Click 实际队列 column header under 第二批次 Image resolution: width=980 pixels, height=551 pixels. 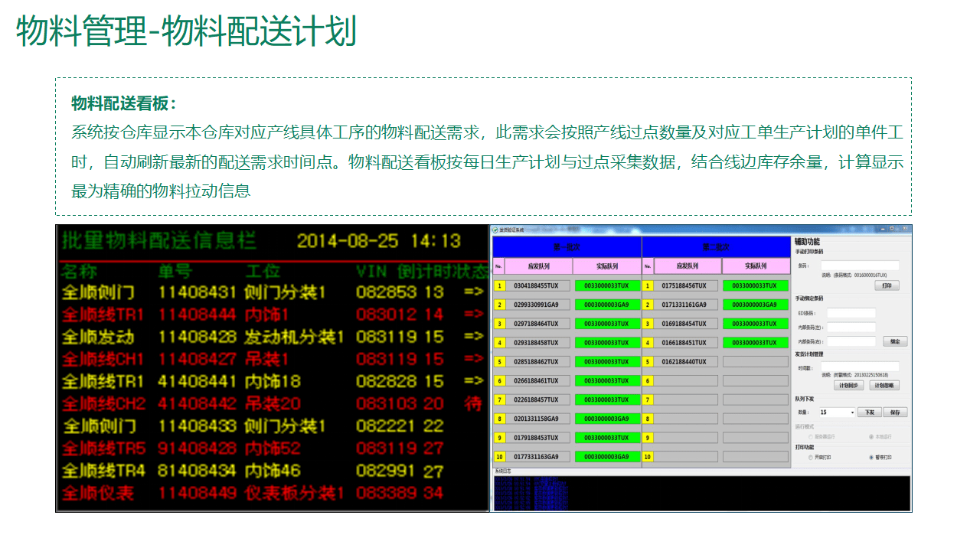point(756,266)
